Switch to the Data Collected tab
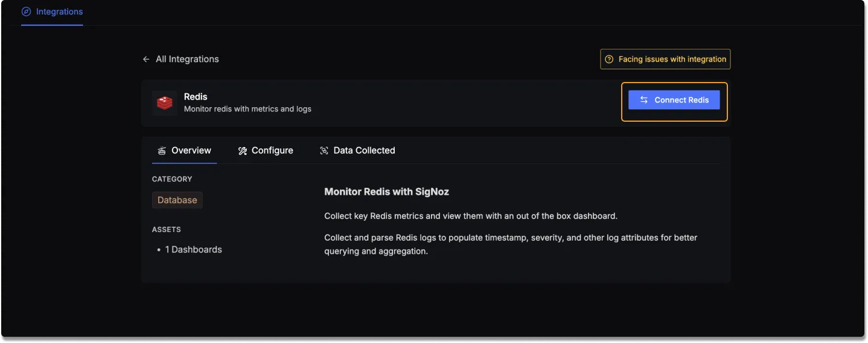This screenshot has height=343, width=868. (x=357, y=151)
